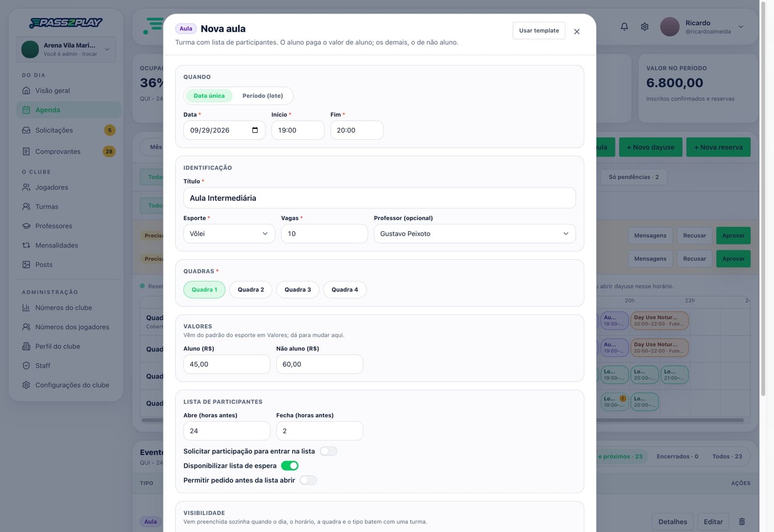Click the Aluno (R$) value field
Viewport: 774px width, 532px height.
click(226, 364)
